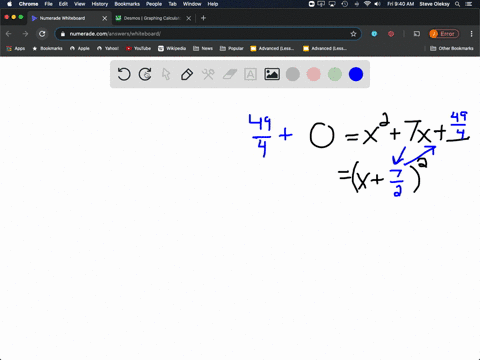Open the Apple bookmark
Image resolution: width=480 pixels, height=360 pixels.
(x=80, y=48)
